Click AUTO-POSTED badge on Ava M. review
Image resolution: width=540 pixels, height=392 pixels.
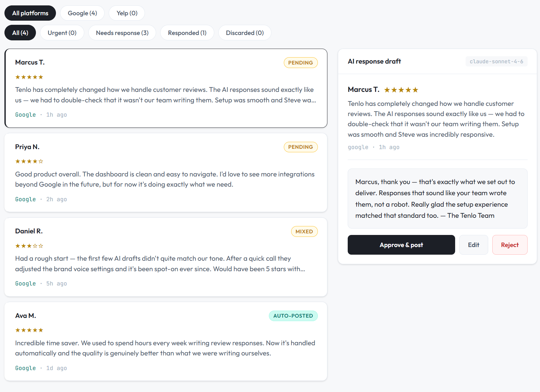tap(293, 316)
